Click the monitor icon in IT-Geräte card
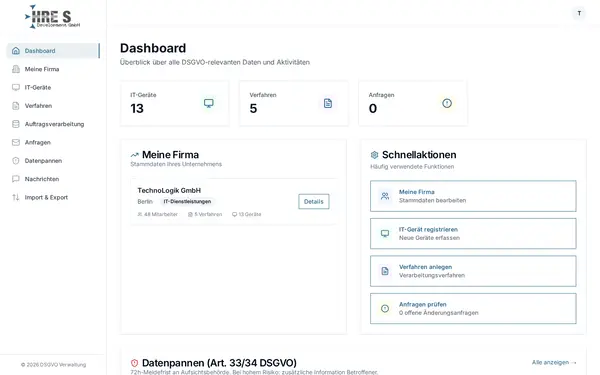The height and width of the screenshot is (375, 600). 209,103
